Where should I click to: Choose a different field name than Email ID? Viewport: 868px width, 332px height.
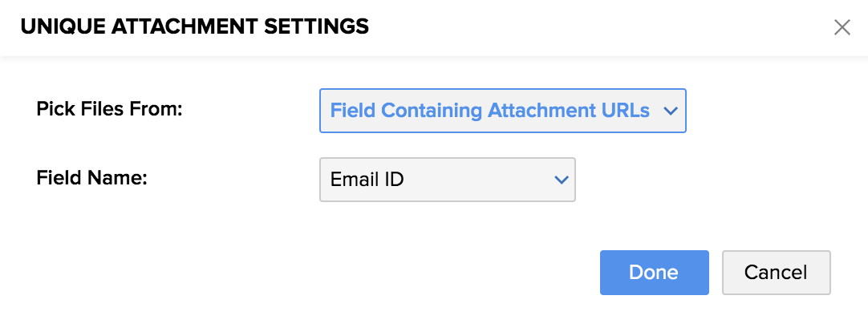point(447,180)
